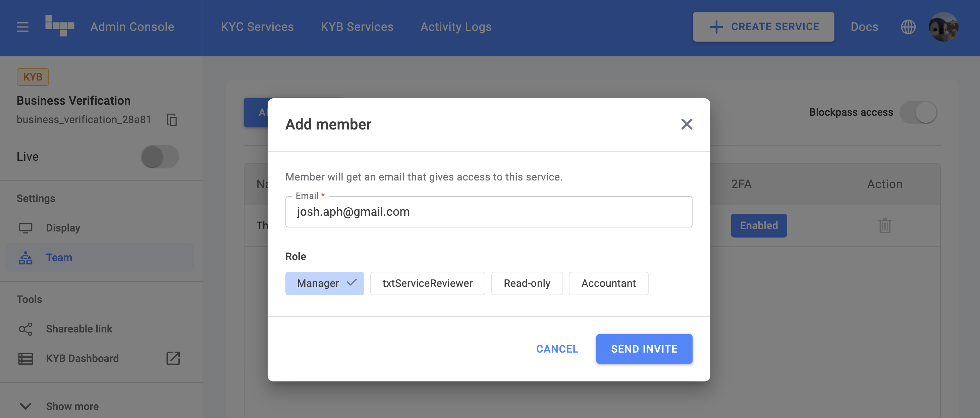Viewport: 980px width, 418px height.
Task: Click the Display monitor icon
Action: coord(25,228)
